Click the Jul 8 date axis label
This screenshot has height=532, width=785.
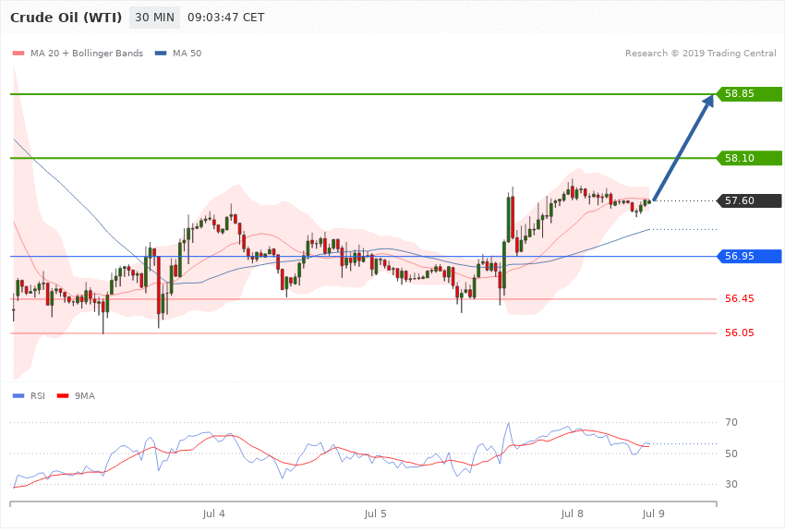click(x=573, y=514)
